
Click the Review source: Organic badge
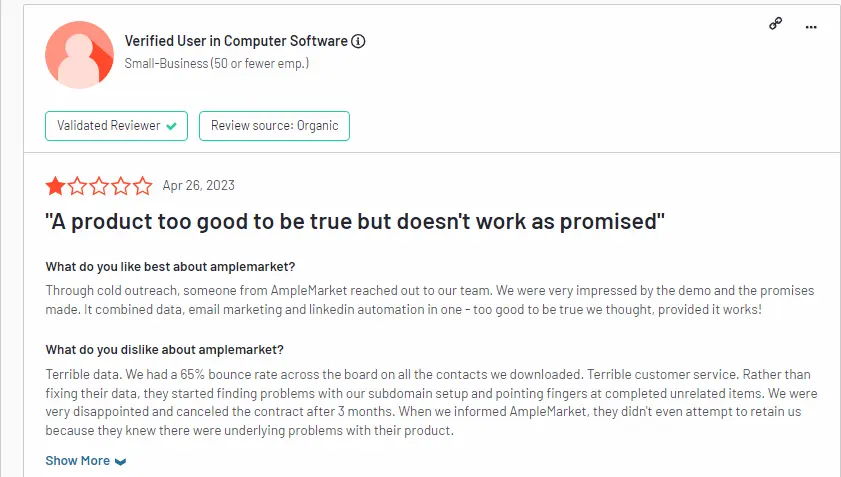point(274,126)
